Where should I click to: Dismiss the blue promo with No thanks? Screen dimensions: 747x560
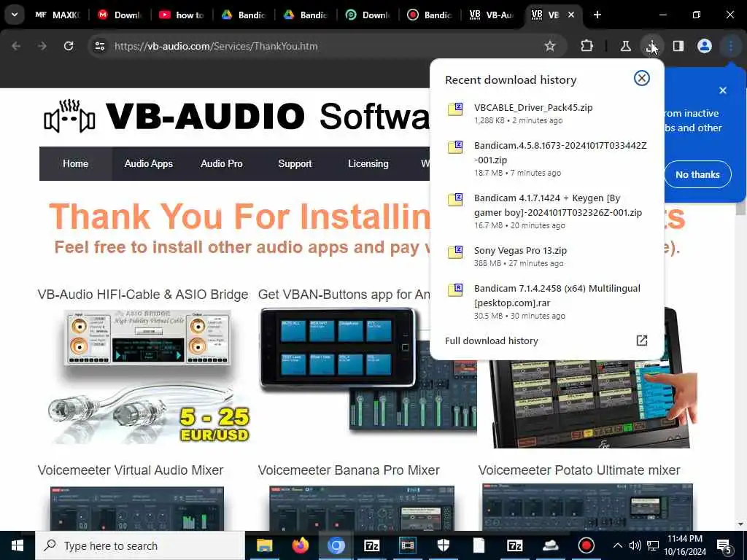click(x=697, y=174)
